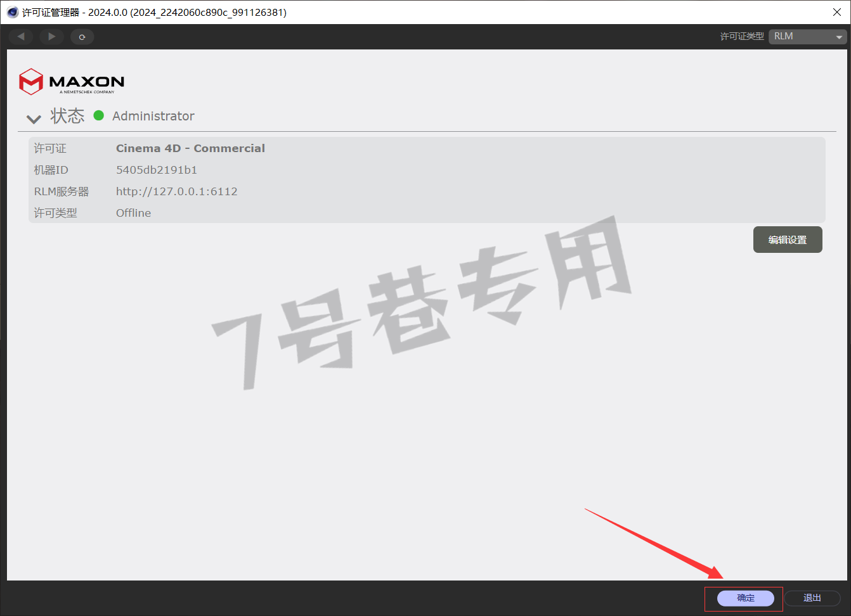Click Cinema 4D - Commercial license value
Viewport: 851px width, 616px height.
(190, 148)
